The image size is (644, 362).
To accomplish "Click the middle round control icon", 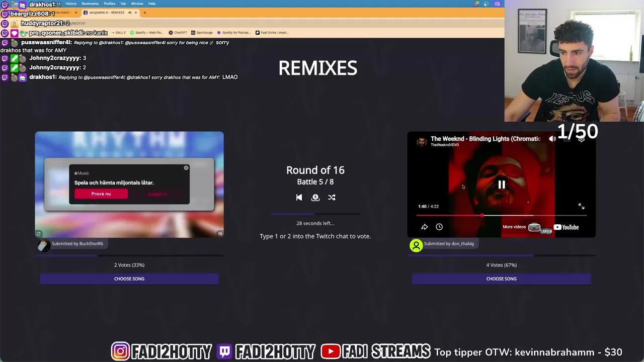I will click(x=315, y=198).
